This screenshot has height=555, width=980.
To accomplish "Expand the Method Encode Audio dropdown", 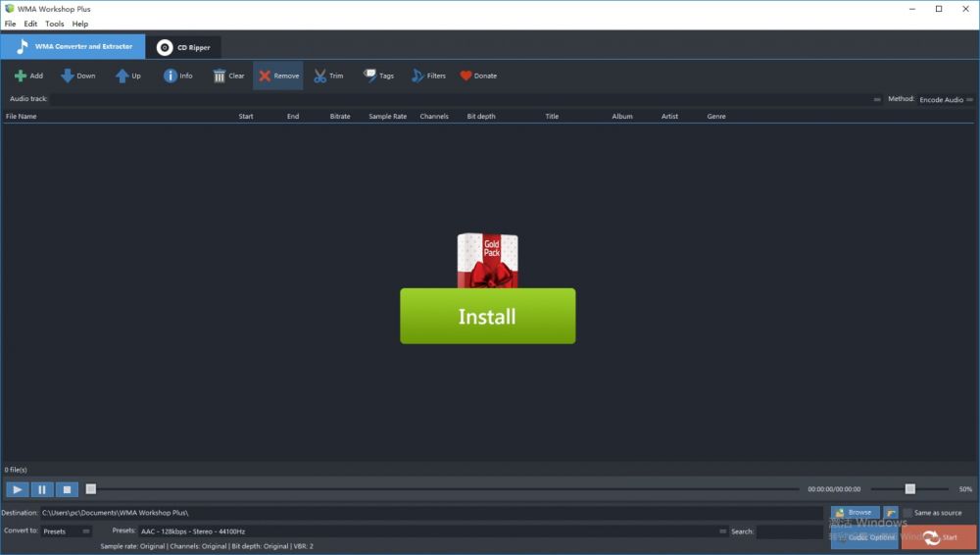I will pos(946,99).
